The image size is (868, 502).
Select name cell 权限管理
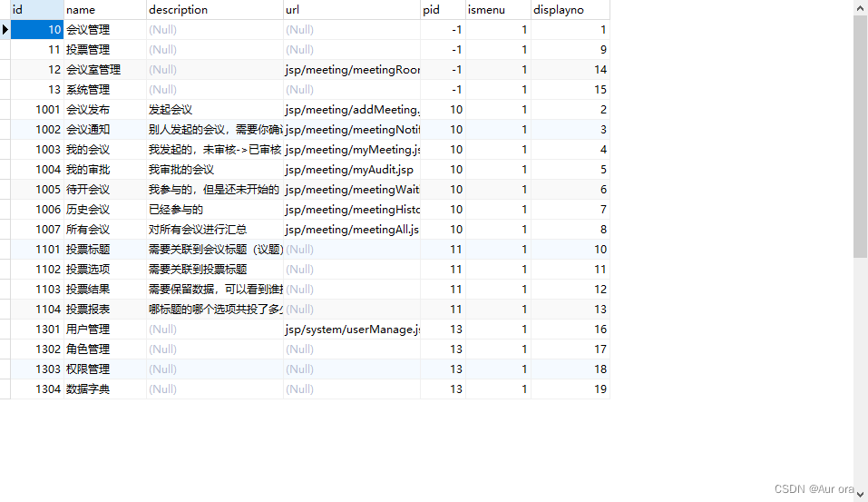point(105,369)
